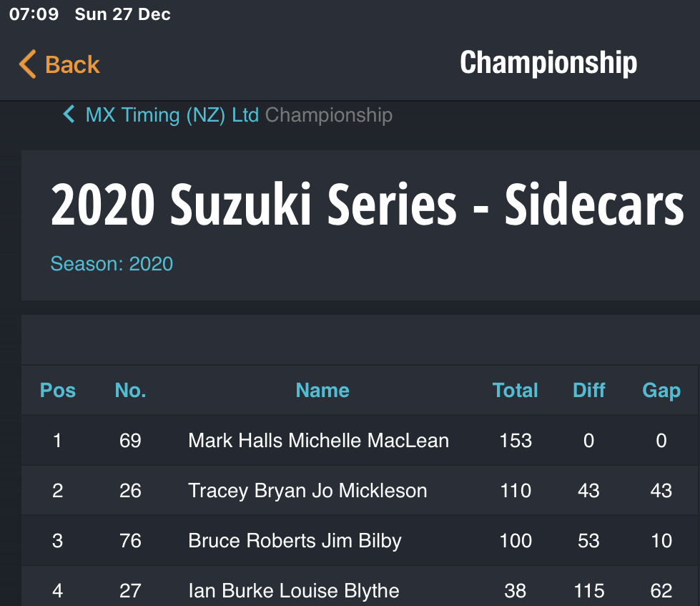Tap the 07:09 clock in status bar
700x606 pixels.
pos(34,14)
